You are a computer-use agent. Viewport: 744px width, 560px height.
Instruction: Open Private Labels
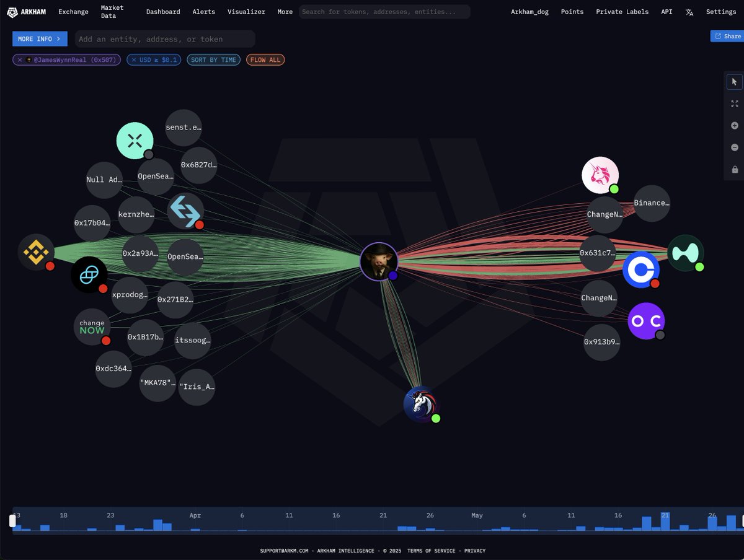point(622,12)
